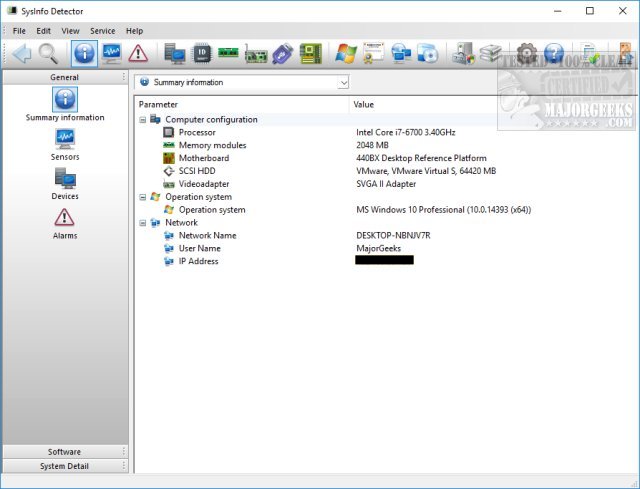Select the IP Address row

386,261
